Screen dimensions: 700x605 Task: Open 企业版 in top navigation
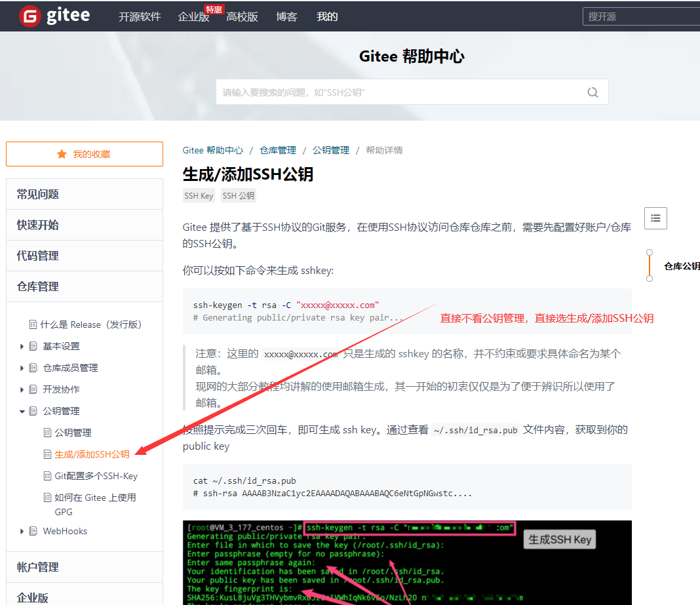pos(193,17)
